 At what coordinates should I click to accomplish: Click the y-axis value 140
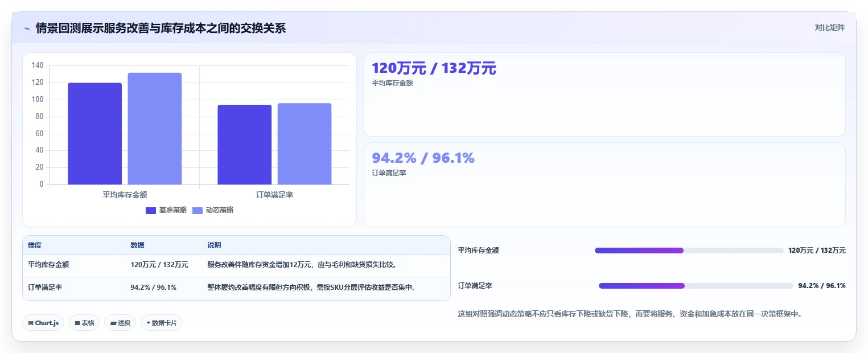38,66
